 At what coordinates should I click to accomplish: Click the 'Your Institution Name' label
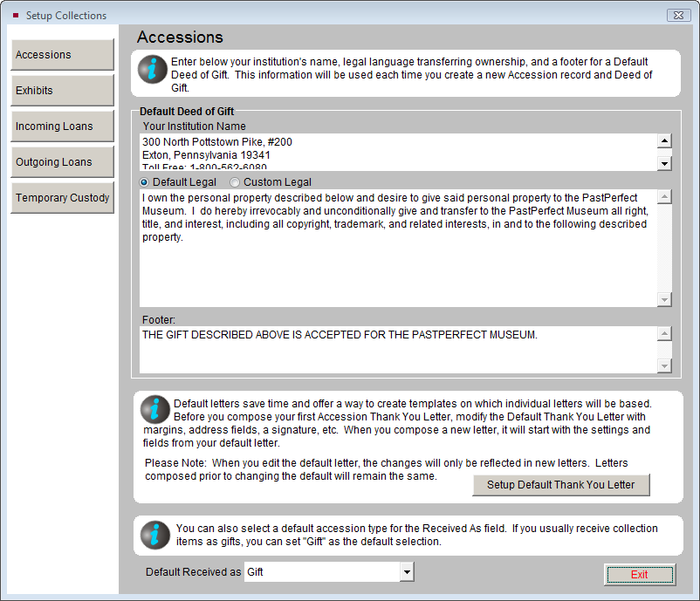pyautogui.click(x=194, y=126)
